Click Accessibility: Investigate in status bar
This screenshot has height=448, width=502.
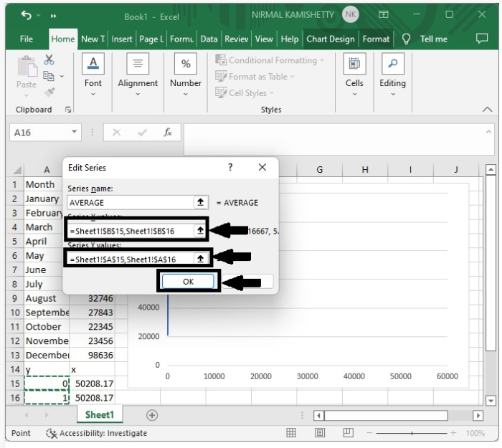(x=96, y=433)
